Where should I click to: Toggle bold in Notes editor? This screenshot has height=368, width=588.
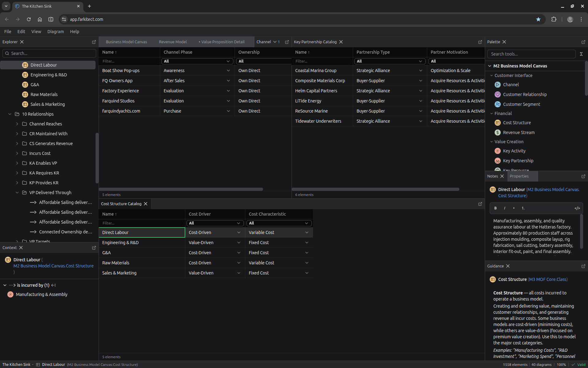496,208
